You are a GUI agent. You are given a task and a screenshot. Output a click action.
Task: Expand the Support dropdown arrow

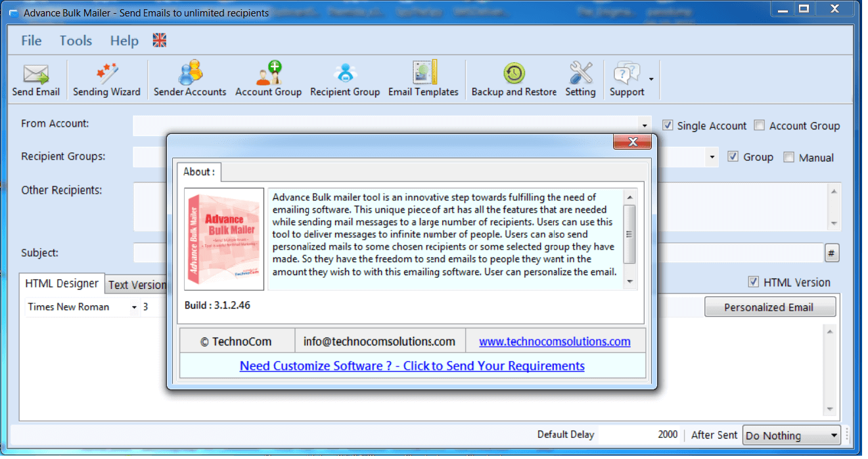tap(651, 79)
